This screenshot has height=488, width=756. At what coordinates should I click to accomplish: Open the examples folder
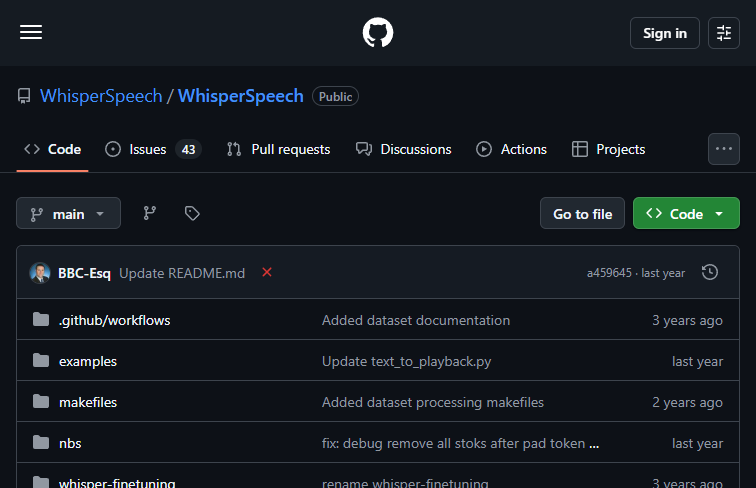[88, 361]
